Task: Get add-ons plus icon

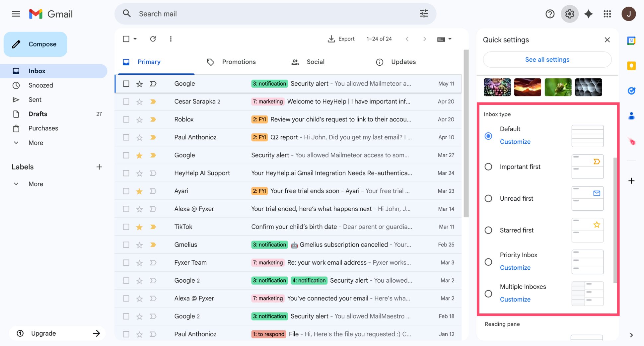Action: [x=631, y=181]
